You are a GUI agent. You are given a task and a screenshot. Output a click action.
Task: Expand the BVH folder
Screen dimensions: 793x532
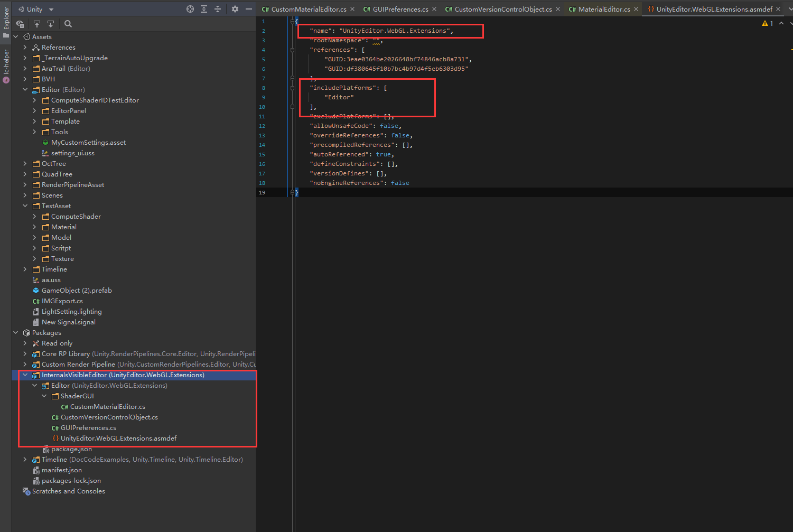click(25, 79)
